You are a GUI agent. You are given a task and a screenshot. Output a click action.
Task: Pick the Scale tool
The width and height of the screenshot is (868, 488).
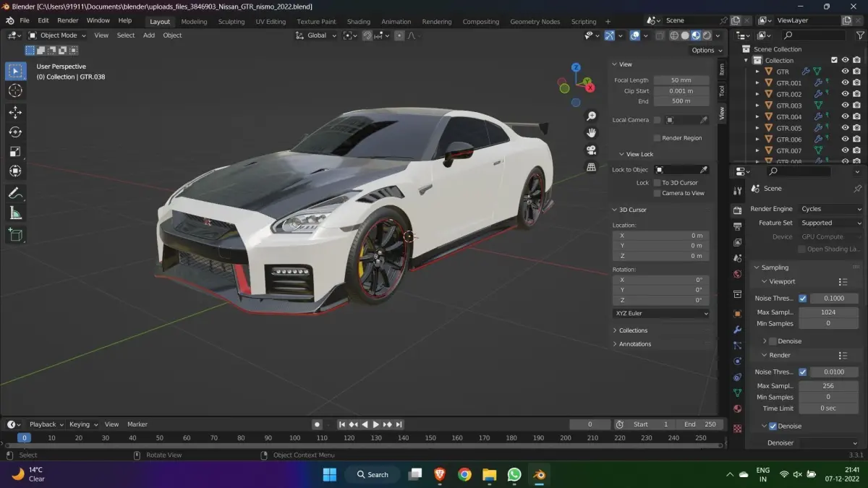[x=16, y=151]
